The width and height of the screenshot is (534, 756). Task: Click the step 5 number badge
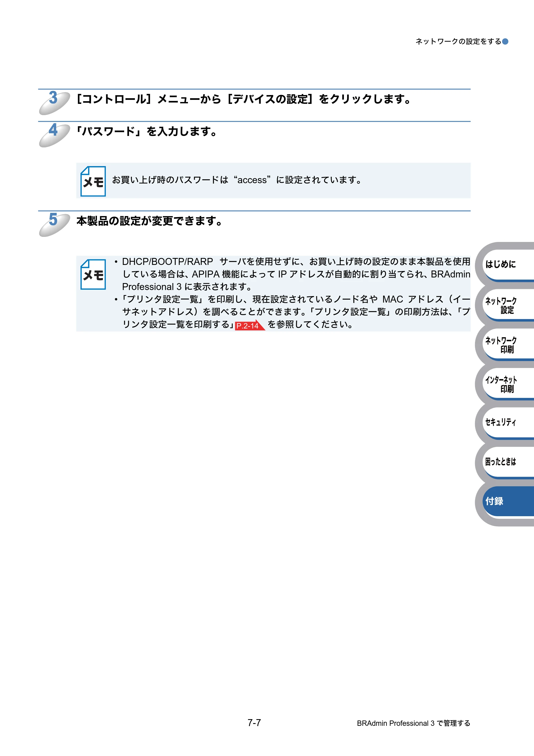[x=54, y=224]
